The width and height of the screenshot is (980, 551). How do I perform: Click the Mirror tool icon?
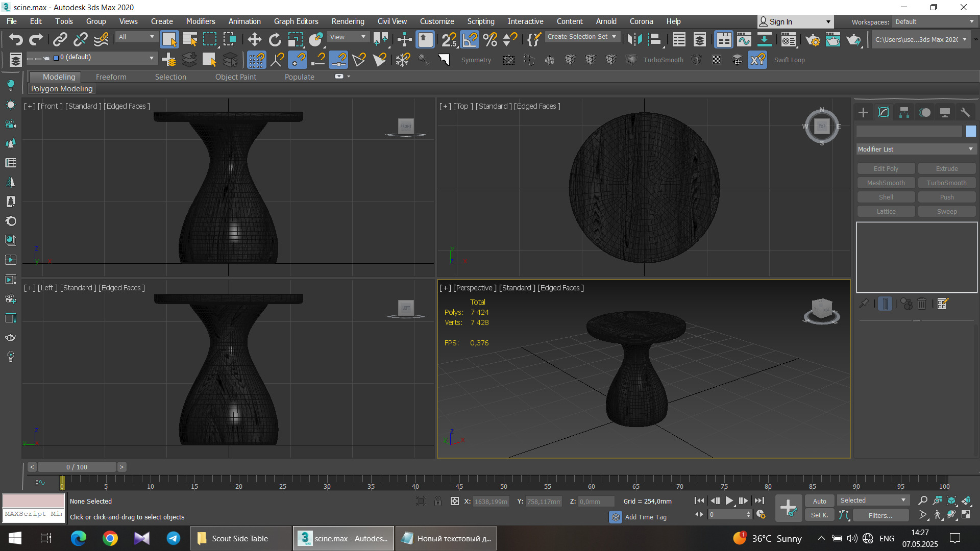(634, 39)
